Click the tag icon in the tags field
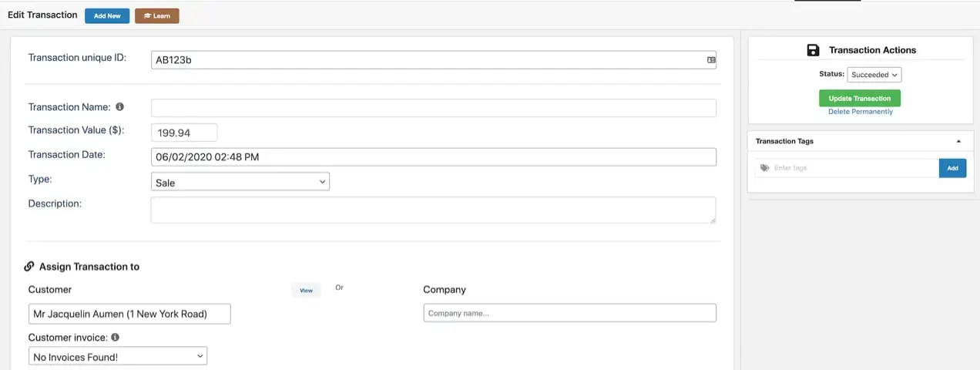Screen dimensions: 980x370 [x=764, y=168]
